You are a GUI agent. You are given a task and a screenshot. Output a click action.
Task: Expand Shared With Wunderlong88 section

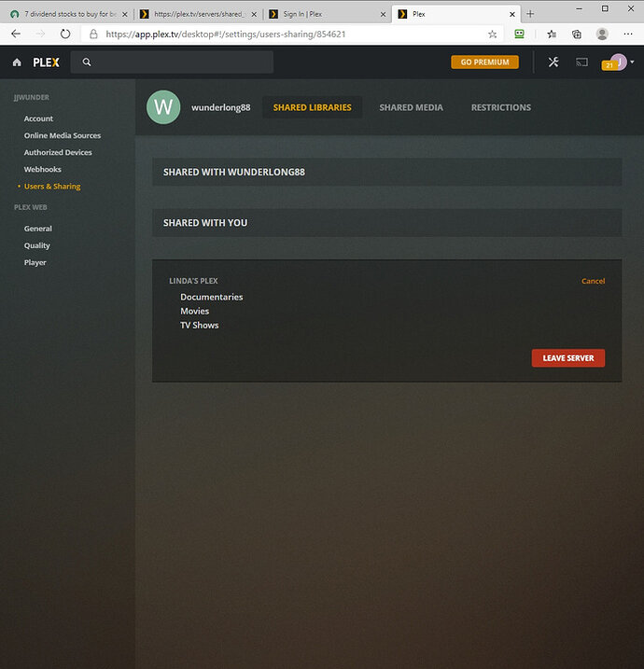pos(387,172)
